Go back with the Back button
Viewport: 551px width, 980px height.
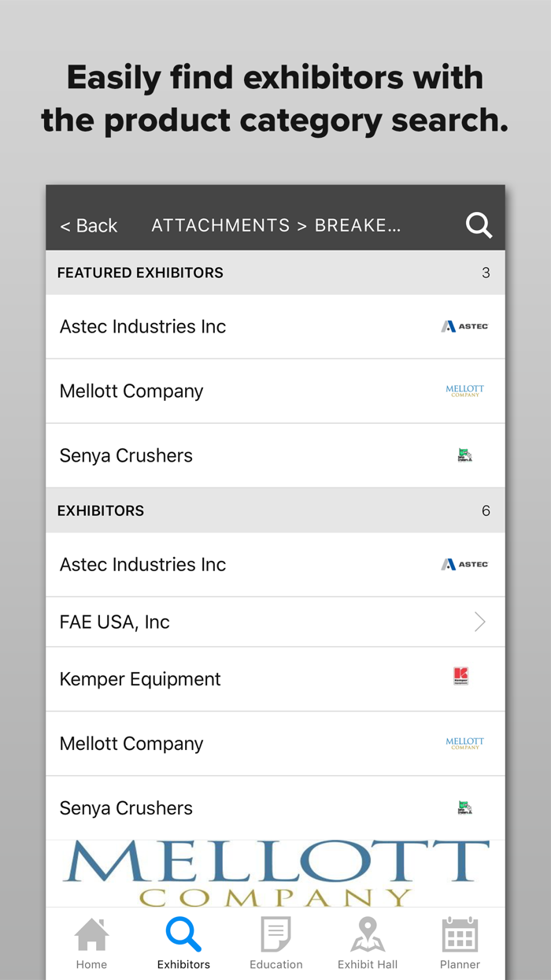pyautogui.click(x=89, y=225)
